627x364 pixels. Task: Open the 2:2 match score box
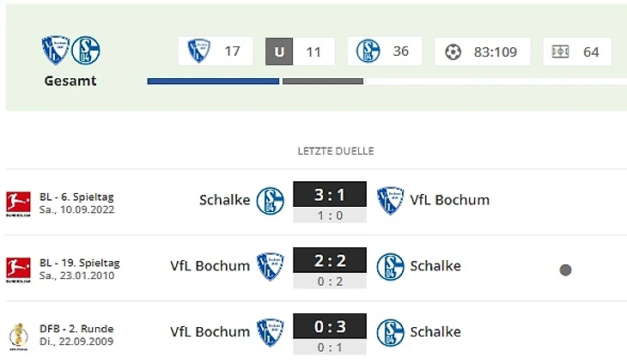330,259
